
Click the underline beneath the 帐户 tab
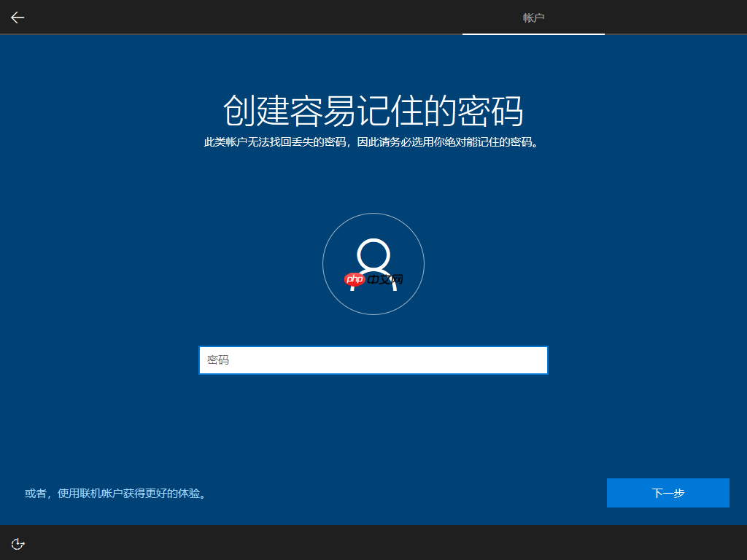[533, 34]
